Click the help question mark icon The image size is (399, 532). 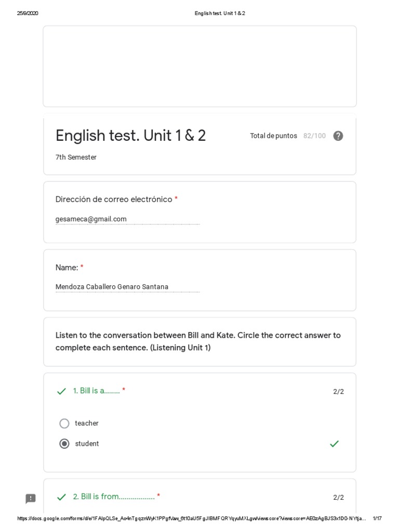tap(338, 136)
